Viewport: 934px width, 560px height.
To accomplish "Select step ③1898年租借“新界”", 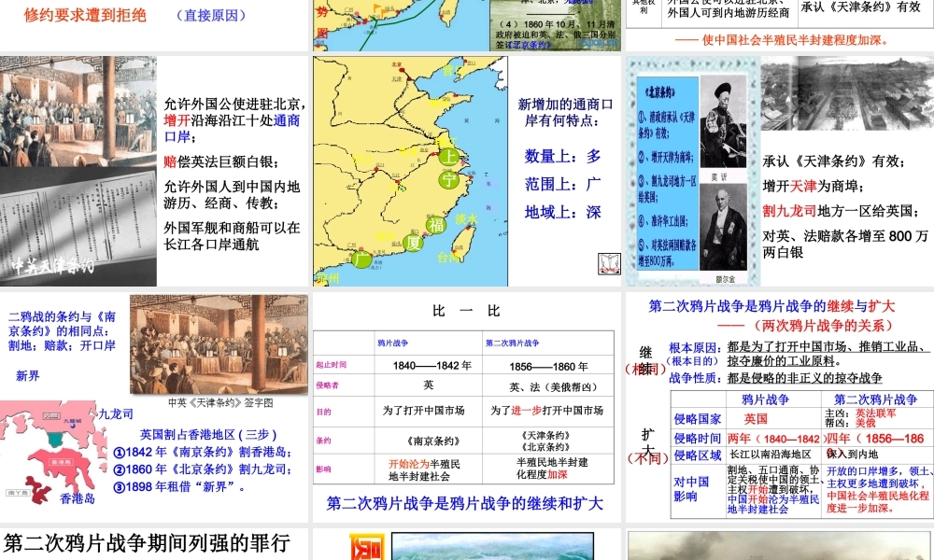I will pos(180,487).
